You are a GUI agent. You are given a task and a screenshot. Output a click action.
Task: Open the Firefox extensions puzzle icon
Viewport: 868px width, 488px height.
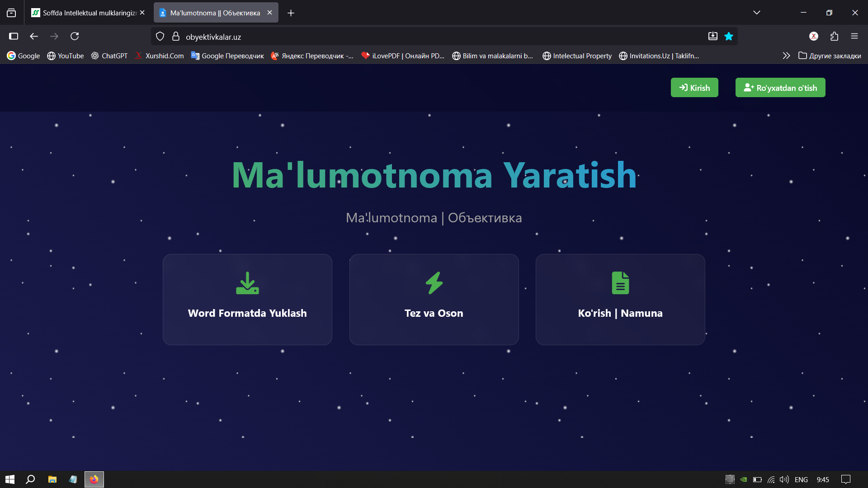pyautogui.click(x=834, y=36)
